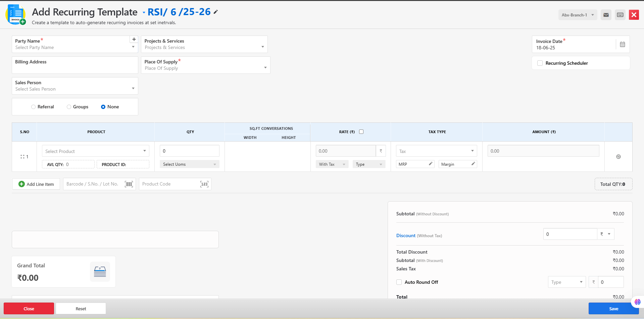
Task: Expand the Place Of Supply dropdown
Action: tap(205, 68)
